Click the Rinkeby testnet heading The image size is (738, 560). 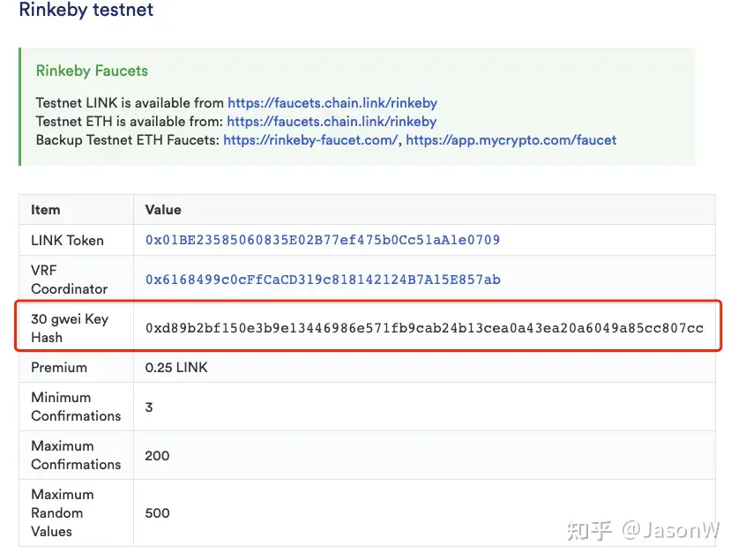pos(86,10)
